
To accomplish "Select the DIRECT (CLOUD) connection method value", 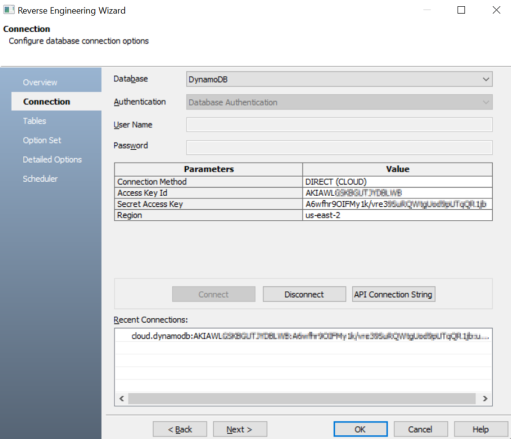I will [397, 182].
